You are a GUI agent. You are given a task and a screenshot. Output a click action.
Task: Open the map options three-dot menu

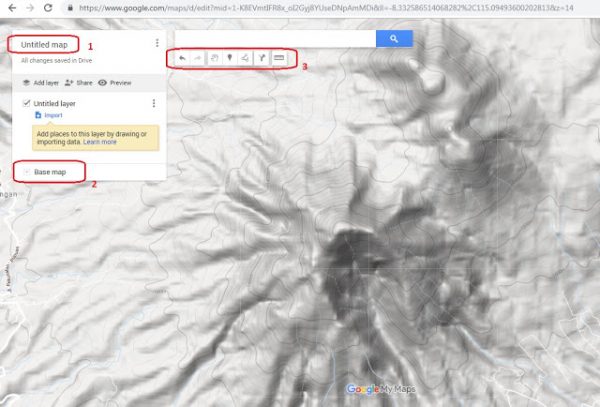coord(157,44)
